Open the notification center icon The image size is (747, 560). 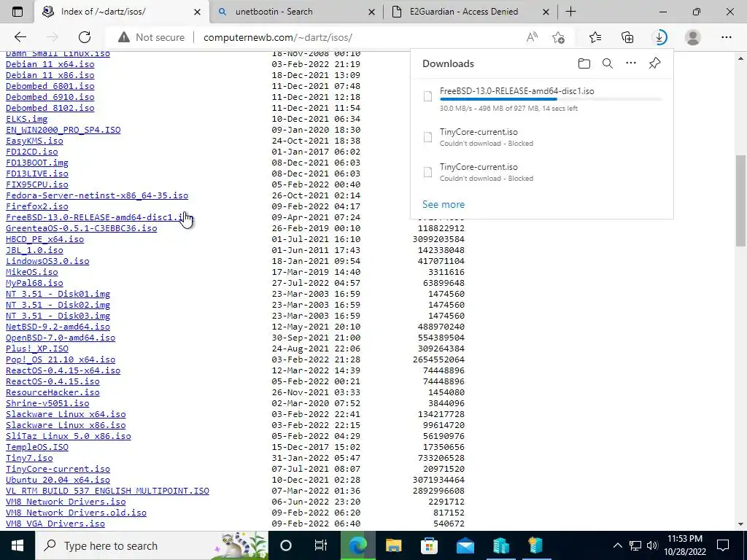coord(723,545)
